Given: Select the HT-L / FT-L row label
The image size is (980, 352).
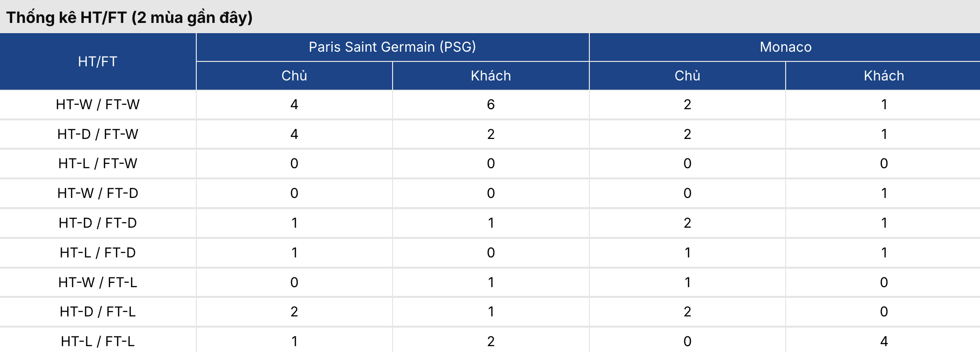Looking at the screenshot, I should pos(97,341).
